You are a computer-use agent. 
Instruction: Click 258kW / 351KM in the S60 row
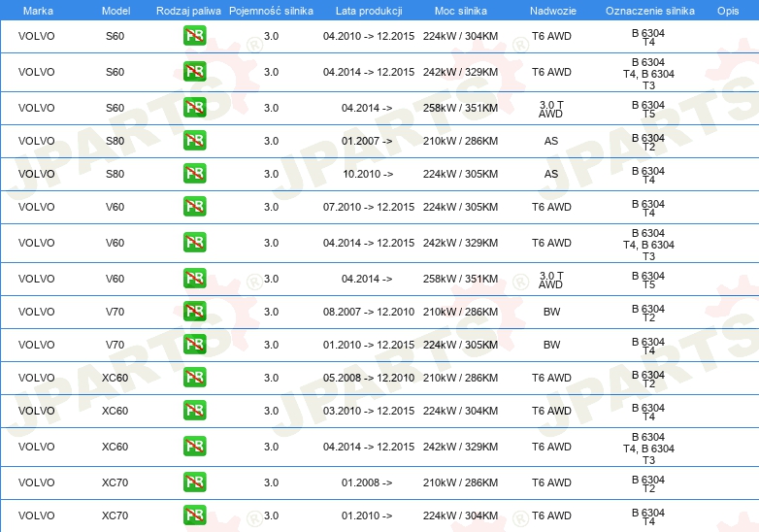[460, 108]
